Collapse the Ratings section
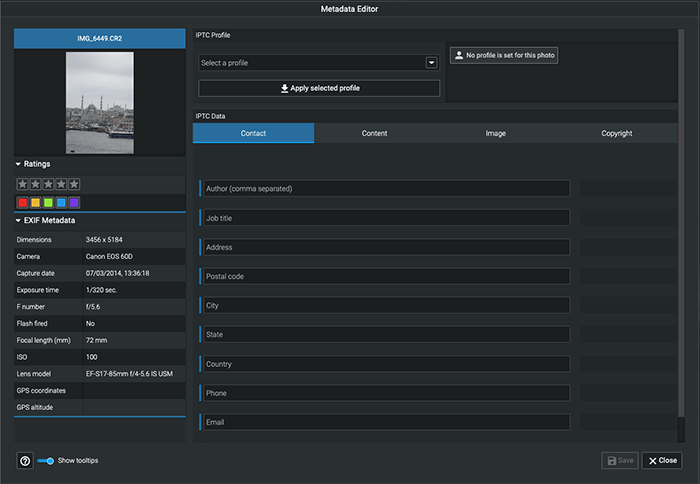700x484 pixels. pos(18,164)
